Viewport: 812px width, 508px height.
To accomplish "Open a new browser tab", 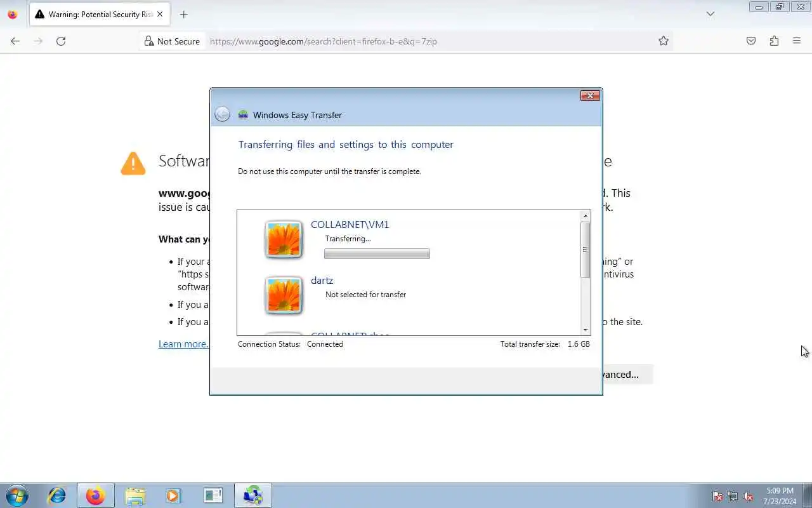I will [183, 14].
